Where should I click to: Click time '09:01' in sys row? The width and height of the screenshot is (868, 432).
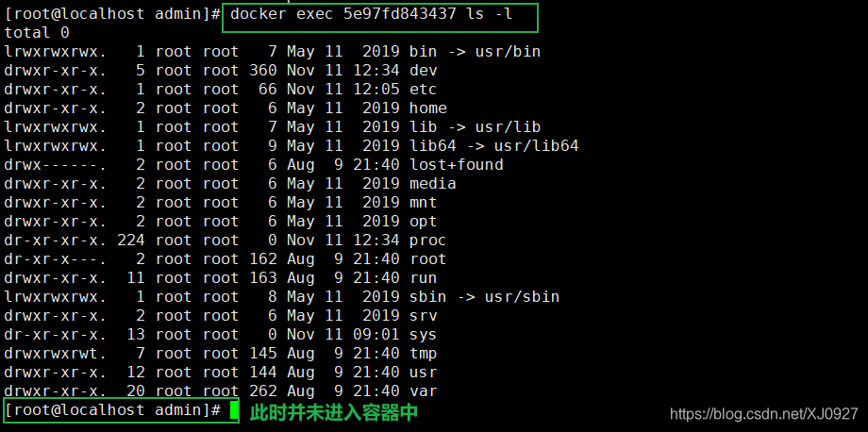376,335
